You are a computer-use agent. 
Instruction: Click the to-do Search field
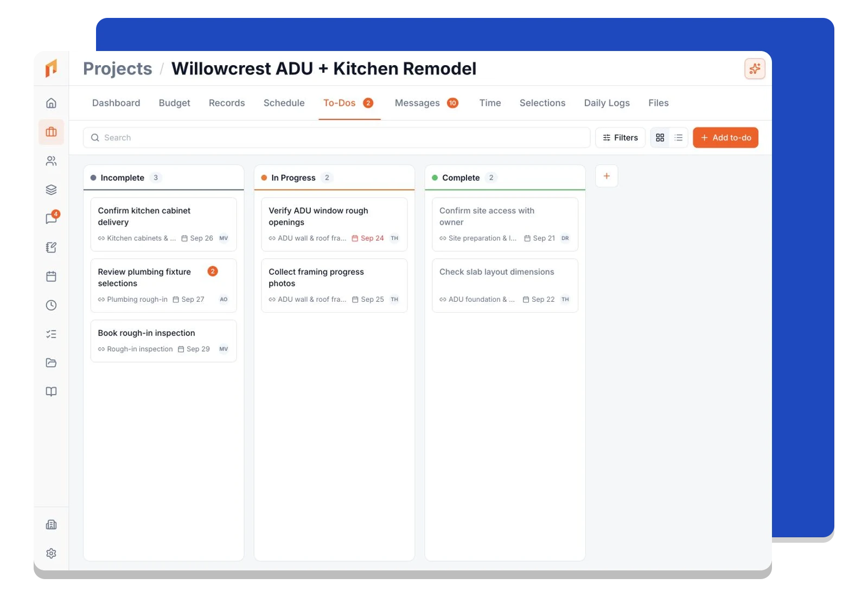tap(336, 138)
